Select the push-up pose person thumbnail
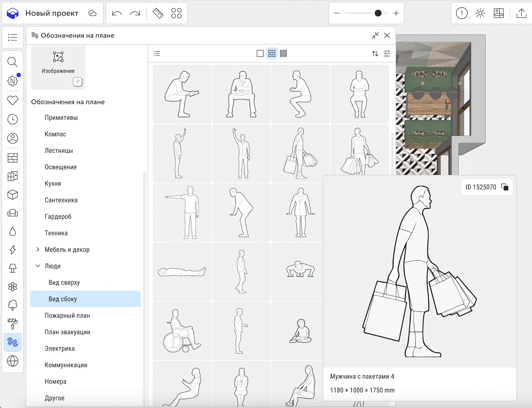The height and width of the screenshot is (408, 532). coord(297,272)
